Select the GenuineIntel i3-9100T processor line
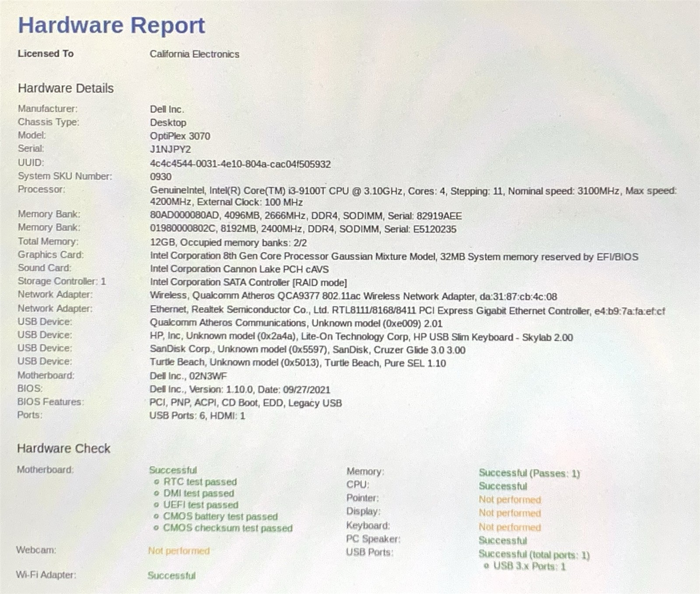Screen dimensions: 700x594 (x=413, y=196)
